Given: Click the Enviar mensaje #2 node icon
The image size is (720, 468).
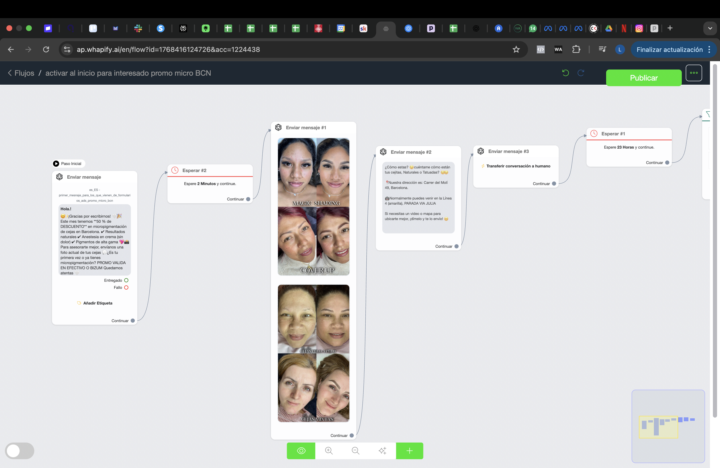Looking at the screenshot, I should tap(383, 152).
